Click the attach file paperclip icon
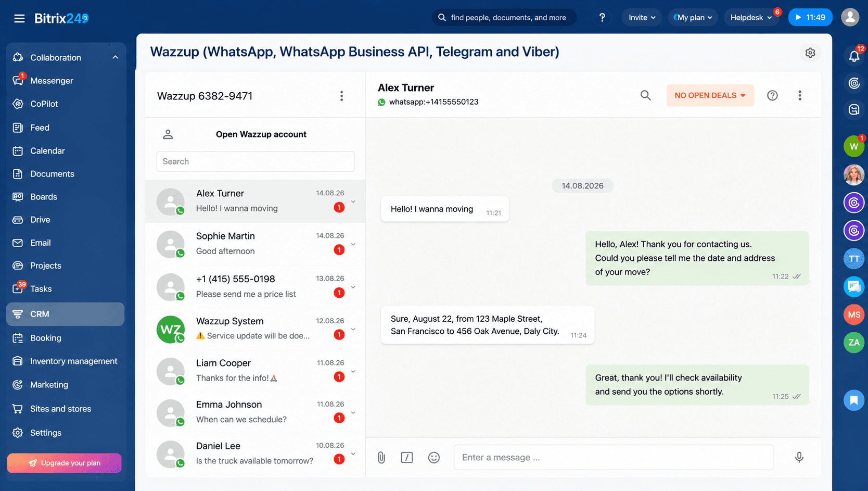The width and height of the screenshot is (868, 491). coord(381,457)
